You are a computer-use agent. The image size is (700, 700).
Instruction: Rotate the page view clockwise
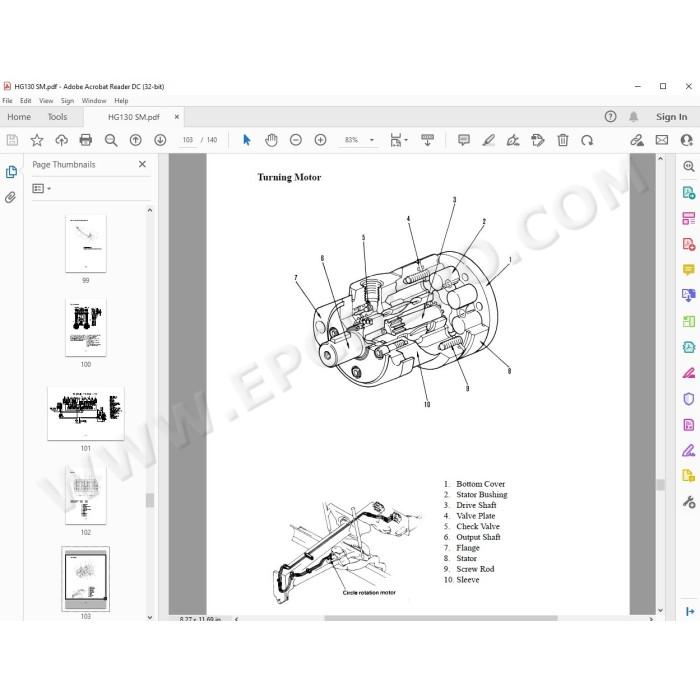pyautogui.click(x=587, y=140)
